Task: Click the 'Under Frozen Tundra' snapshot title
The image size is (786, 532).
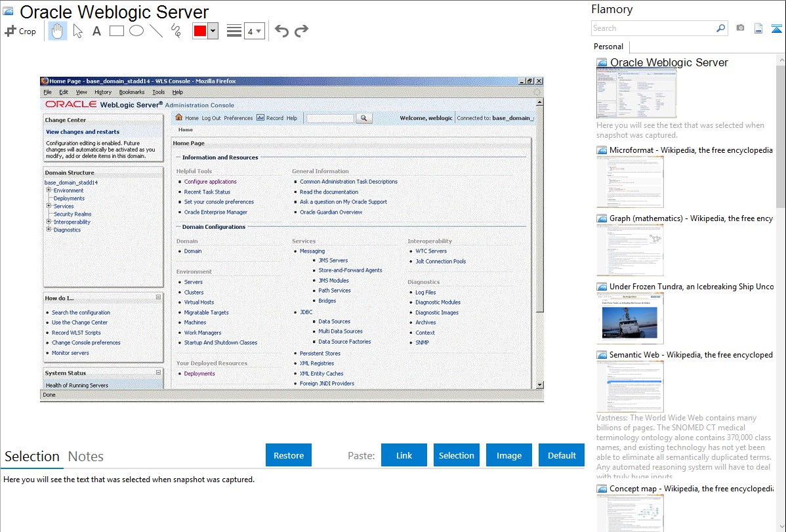Action: pos(692,286)
